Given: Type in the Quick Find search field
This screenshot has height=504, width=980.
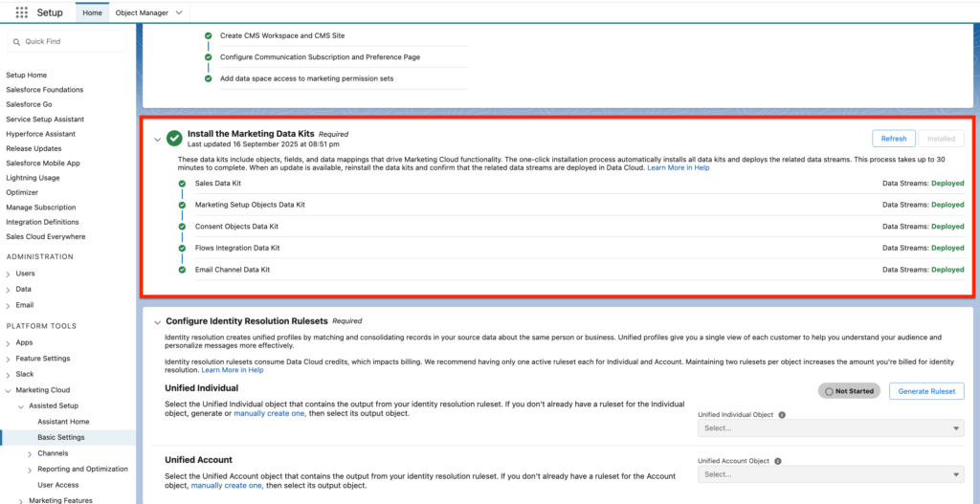Looking at the screenshot, I should tap(72, 42).
